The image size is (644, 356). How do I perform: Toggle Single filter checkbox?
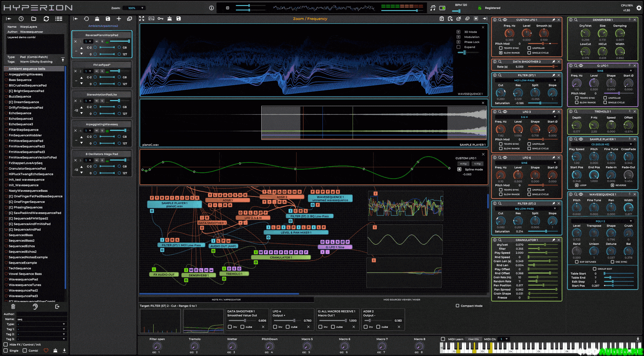[x=6, y=350]
